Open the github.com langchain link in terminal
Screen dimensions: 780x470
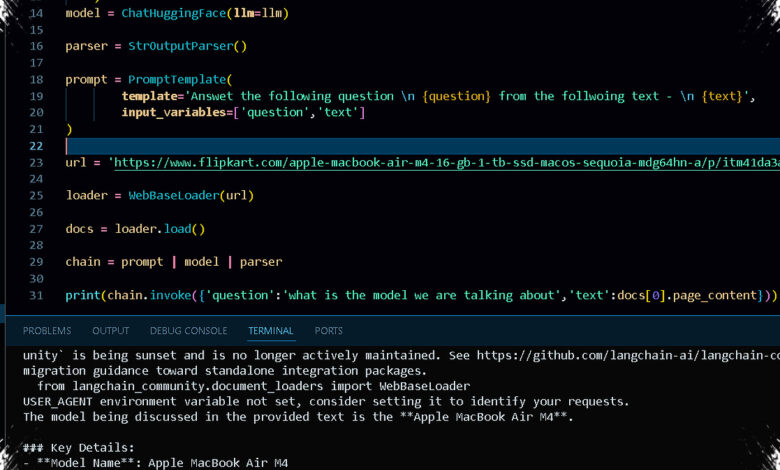coord(628,356)
